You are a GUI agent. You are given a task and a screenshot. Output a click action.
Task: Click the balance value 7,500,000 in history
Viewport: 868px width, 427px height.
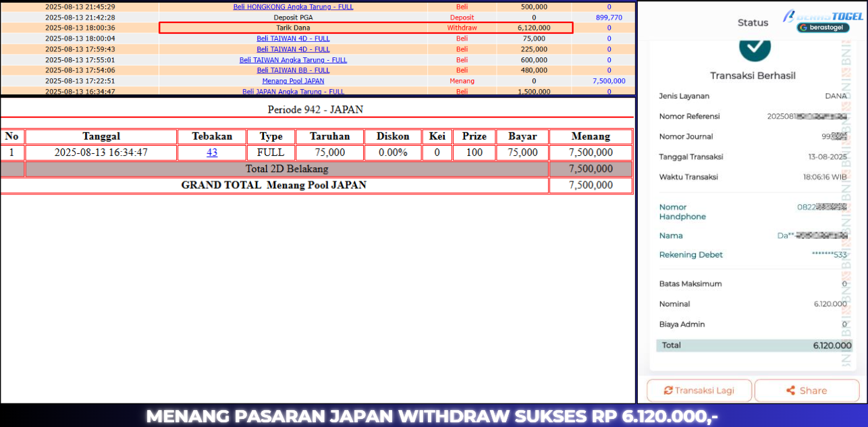pos(609,81)
